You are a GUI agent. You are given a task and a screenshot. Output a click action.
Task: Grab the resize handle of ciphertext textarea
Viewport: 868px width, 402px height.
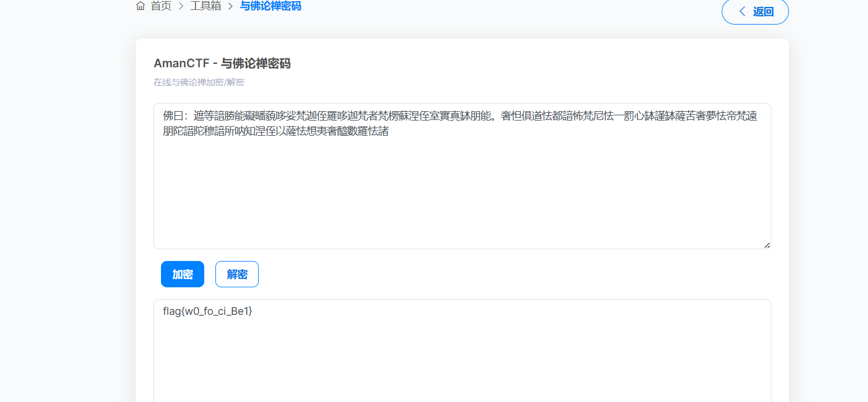pyautogui.click(x=767, y=245)
